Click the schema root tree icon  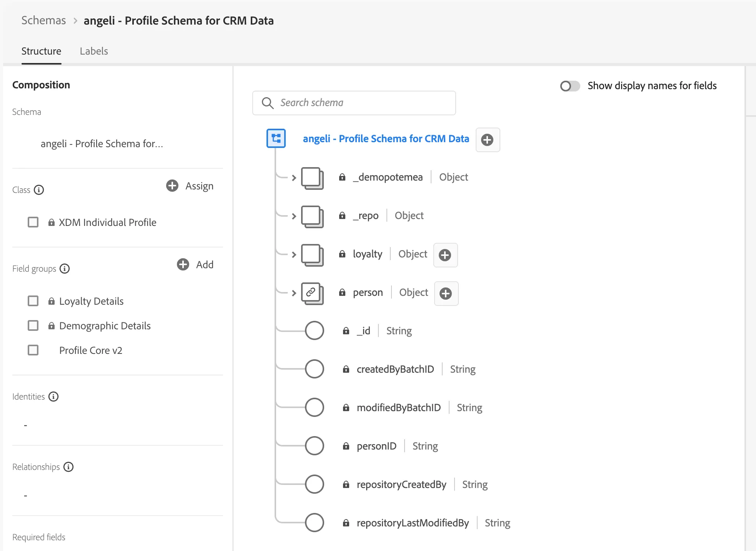pyautogui.click(x=276, y=138)
